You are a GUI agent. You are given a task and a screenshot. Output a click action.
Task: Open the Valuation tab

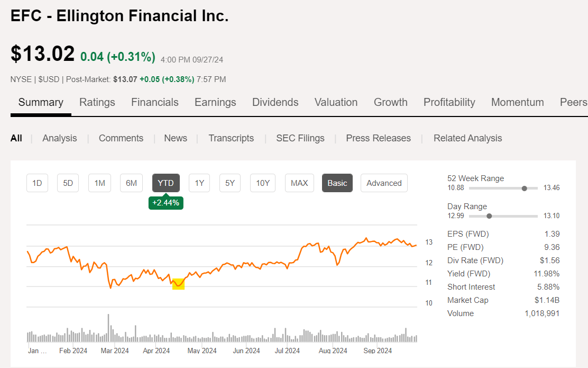point(336,102)
